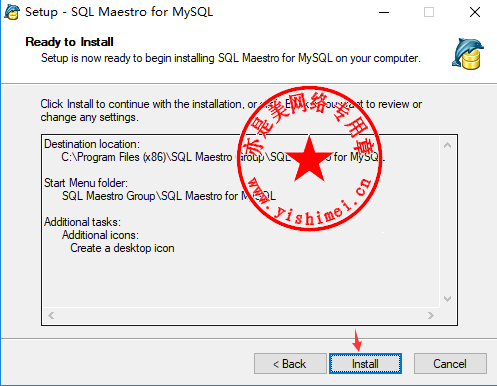The width and height of the screenshot is (497, 386).
Task: Select 'SQL Maestro Group\SQL Maestro for MySQL' line
Action: pos(169,196)
